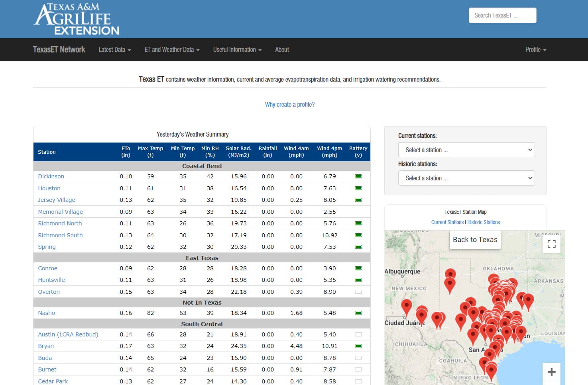The width and height of the screenshot is (588, 385).
Task: Click the Back to Texas map button
Action: click(475, 240)
